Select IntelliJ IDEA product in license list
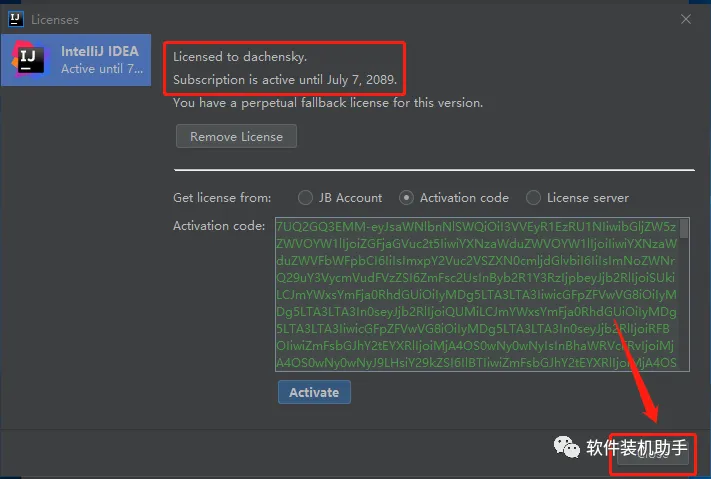Screen dimensions: 711x479 [76, 60]
